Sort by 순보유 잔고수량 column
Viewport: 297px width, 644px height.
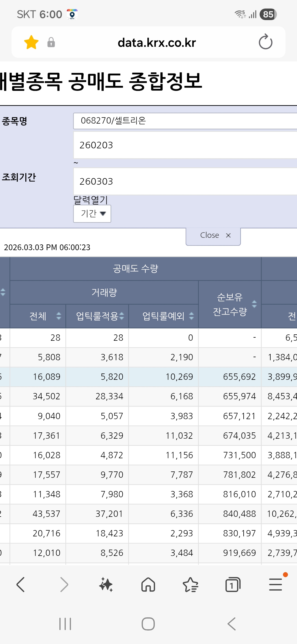[254, 304]
